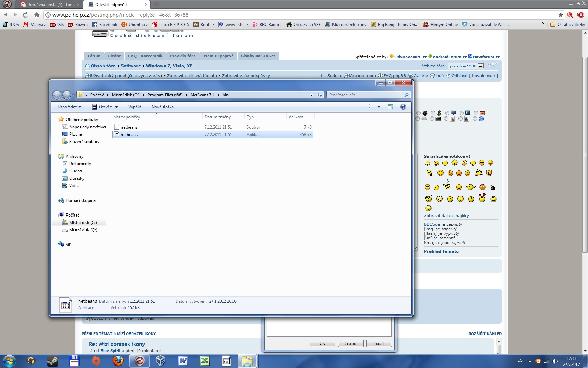Click the Použít button
This screenshot has height=368, width=588.
[x=379, y=343]
